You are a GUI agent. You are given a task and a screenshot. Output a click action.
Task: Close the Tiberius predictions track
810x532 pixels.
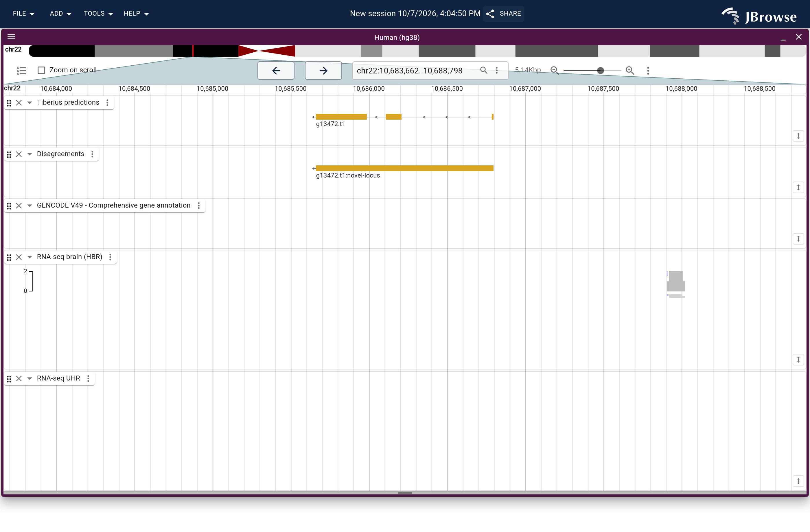tap(19, 103)
